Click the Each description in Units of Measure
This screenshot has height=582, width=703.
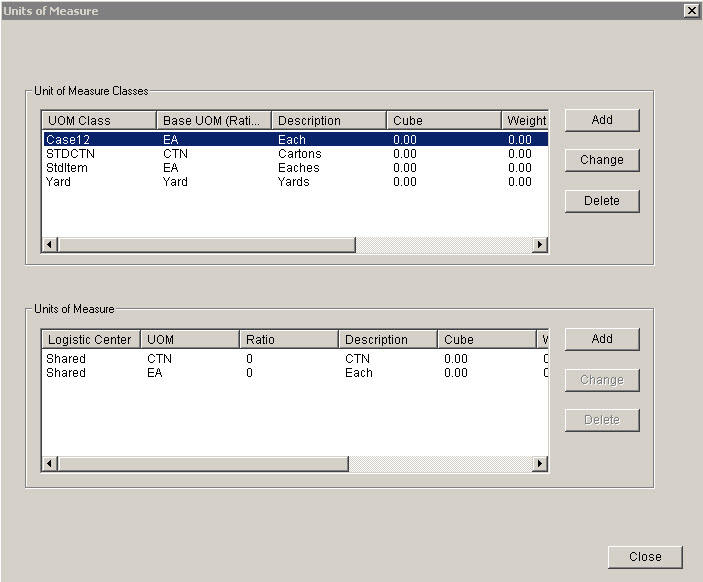(359, 373)
